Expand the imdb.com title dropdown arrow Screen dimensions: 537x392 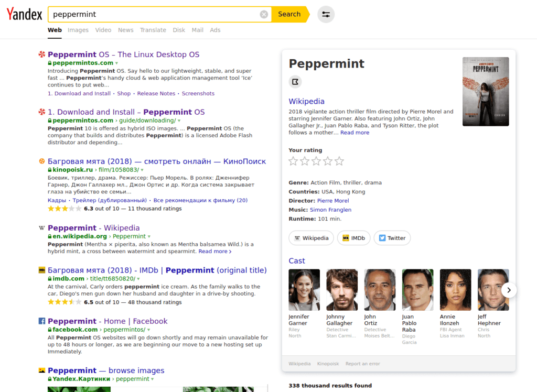tap(138, 279)
